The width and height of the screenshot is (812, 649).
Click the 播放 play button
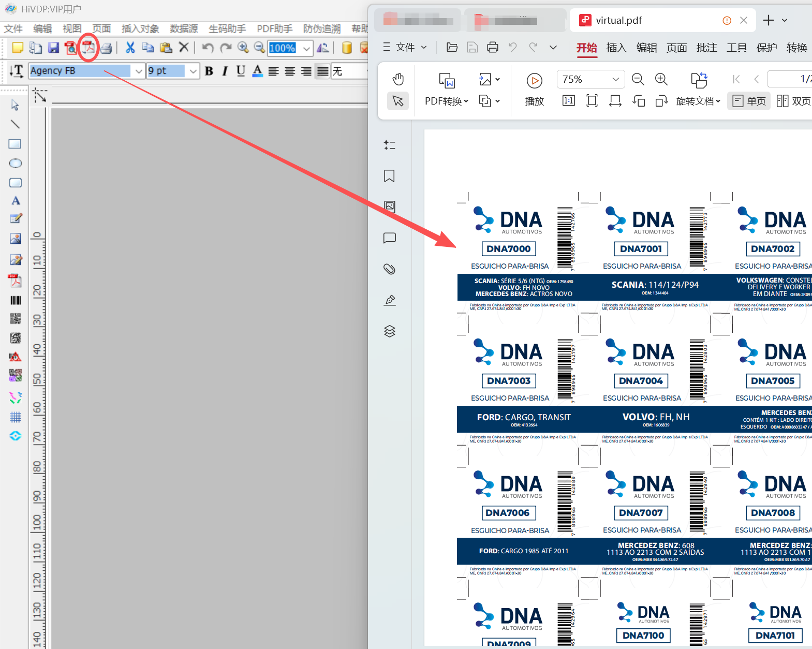point(534,89)
